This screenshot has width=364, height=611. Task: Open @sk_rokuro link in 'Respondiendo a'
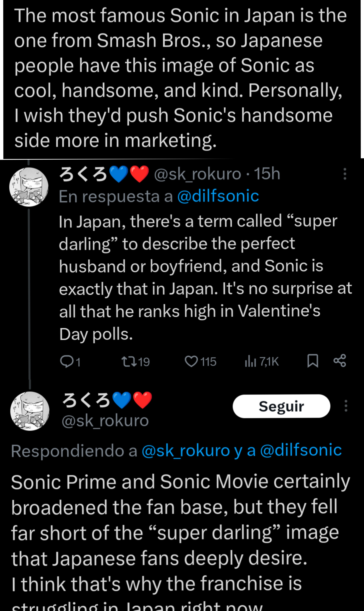(x=186, y=451)
